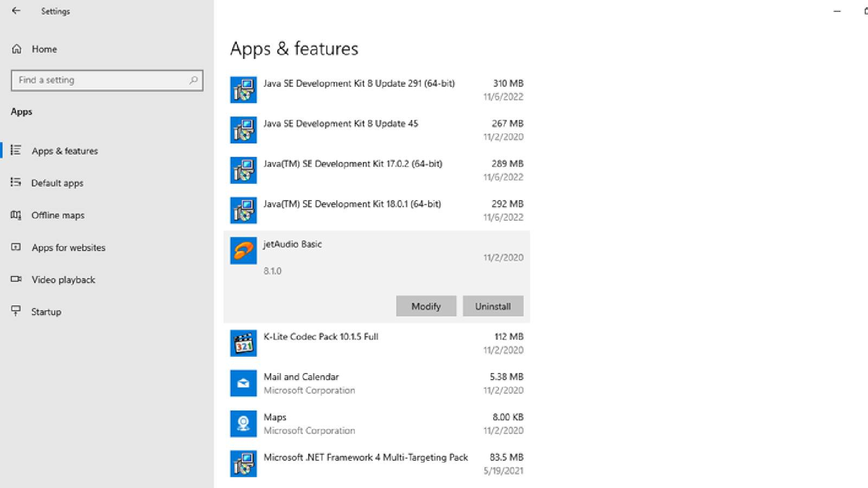This screenshot has height=488, width=868.
Task: Click the K-Lite Codec Pack icon
Action: click(243, 343)
